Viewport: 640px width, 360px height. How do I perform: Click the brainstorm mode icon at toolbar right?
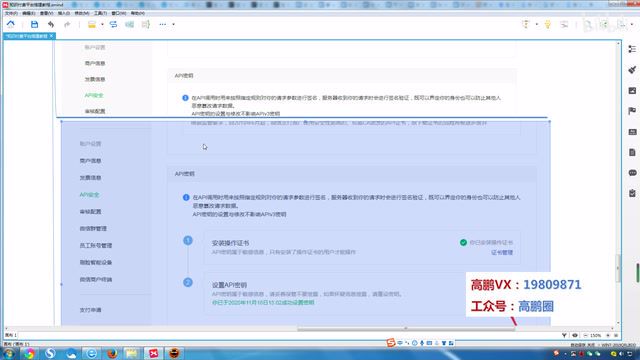pyautogui.click(x=526, y=24)
